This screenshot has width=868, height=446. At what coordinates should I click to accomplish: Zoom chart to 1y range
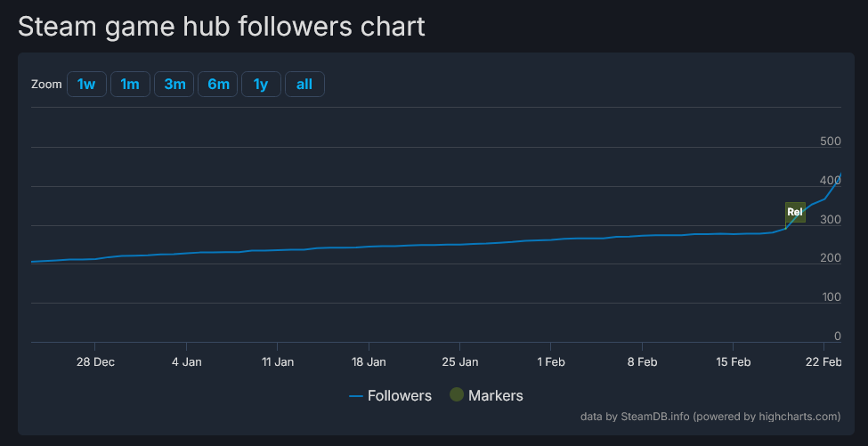(x=261, y=85)
